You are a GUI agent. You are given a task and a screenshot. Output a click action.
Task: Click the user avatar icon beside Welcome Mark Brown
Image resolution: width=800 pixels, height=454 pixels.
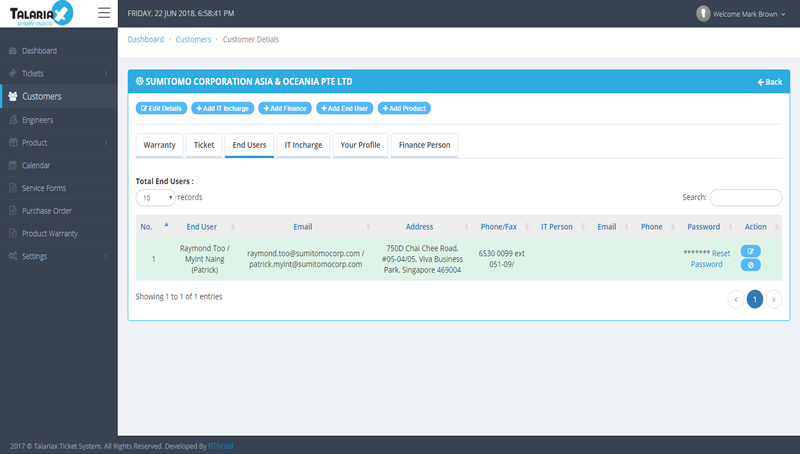click(x=703, y=14)
